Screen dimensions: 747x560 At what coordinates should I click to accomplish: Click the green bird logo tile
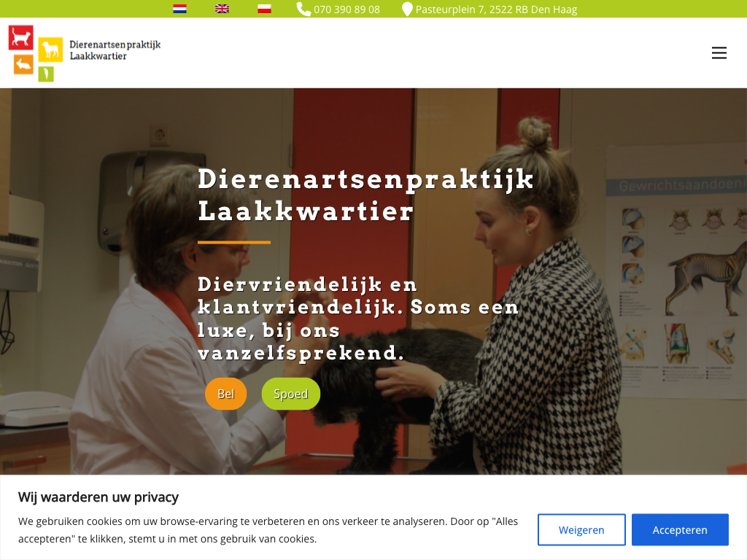[46, 74]
